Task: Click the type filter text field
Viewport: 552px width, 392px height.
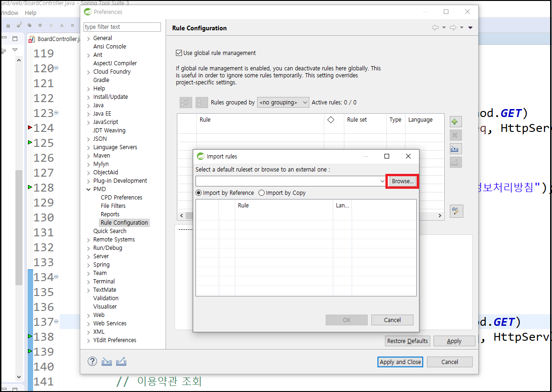Action: pos(122,27)
